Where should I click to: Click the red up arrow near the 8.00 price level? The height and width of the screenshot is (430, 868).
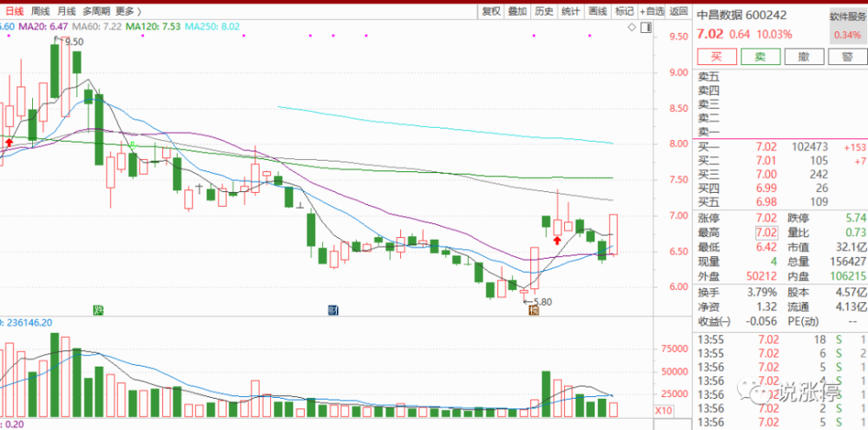point(10,142)
